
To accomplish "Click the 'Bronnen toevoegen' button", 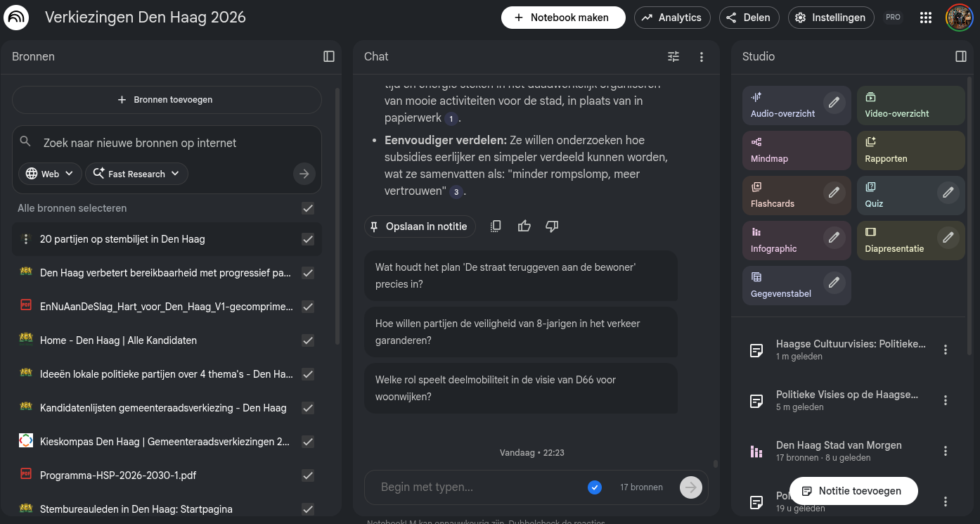I will tap(167, 100).
